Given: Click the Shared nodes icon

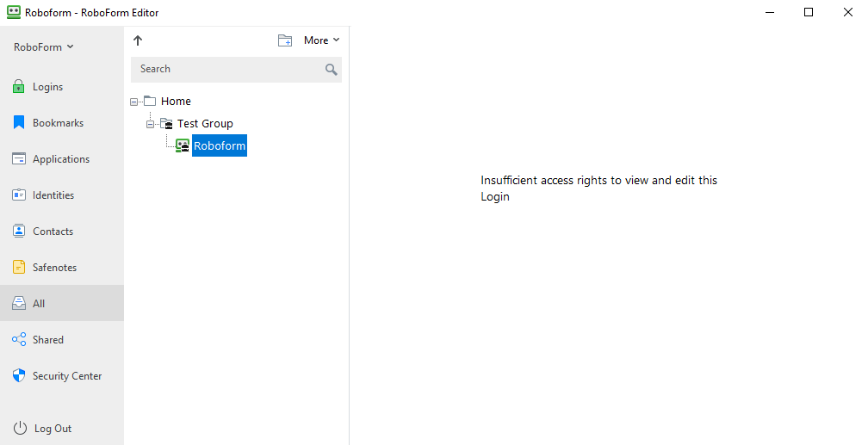Looking at the screenshot, I should click(x=19, y=339).
